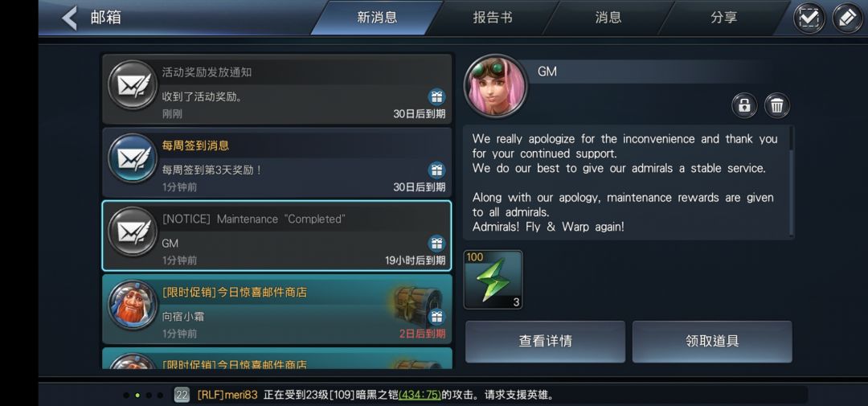The height and width of the screenshot is (406, 868).
Task: Open the 报告书 tab
Action: pyautogui.click(x=492, y=18)
